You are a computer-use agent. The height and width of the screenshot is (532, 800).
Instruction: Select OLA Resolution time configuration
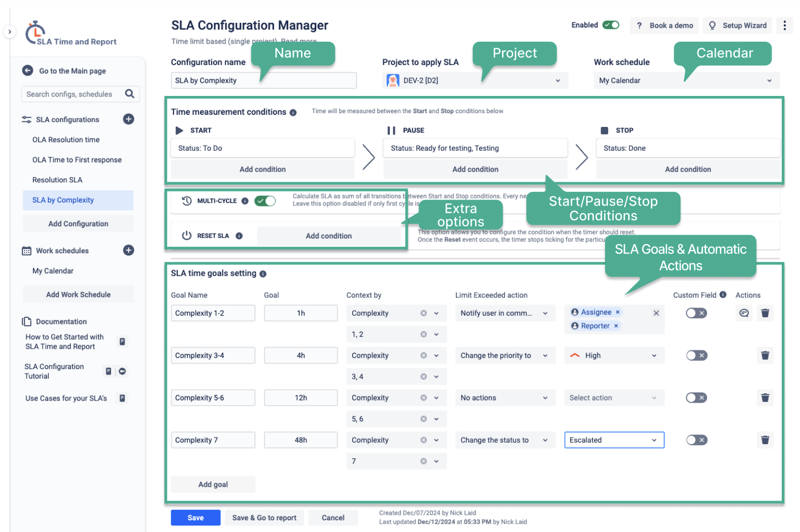pyautogui.click(x=66, y=140)
